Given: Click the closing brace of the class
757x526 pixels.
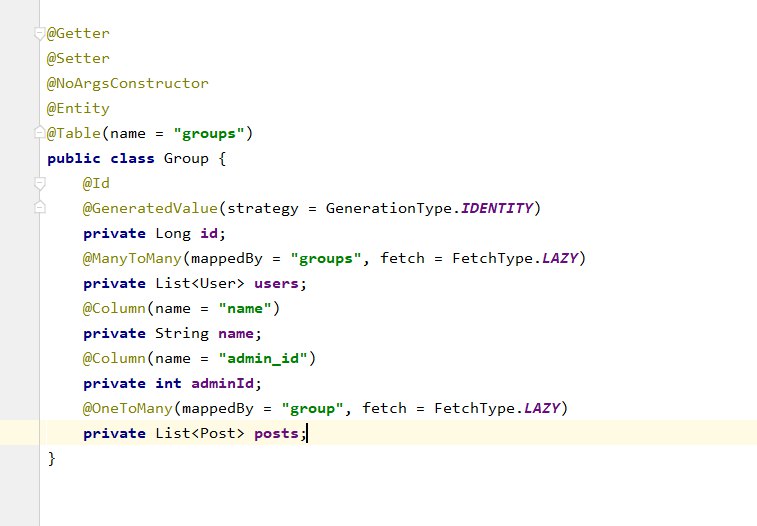Looking at the screenshot, I should tap(52, 458).
